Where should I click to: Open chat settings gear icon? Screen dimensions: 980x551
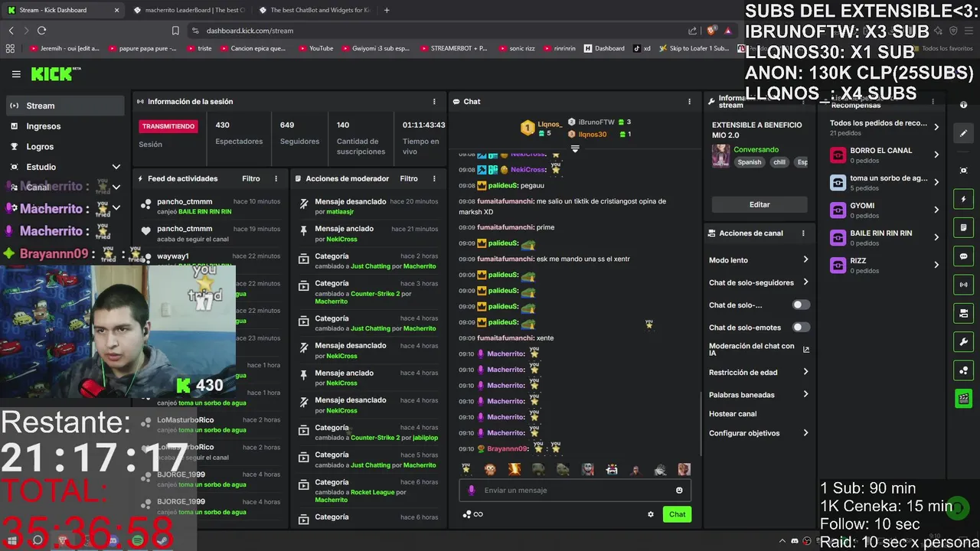click(x=651, y=514)
